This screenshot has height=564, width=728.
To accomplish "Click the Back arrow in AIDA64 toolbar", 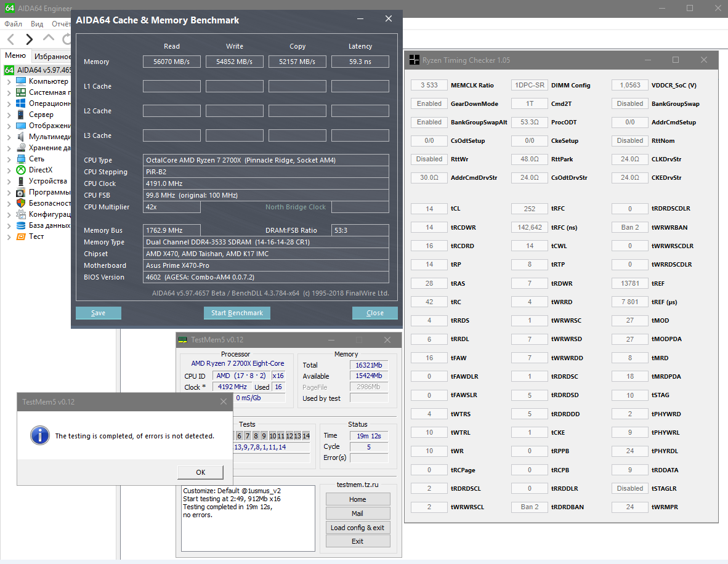I will coord(11,39).
